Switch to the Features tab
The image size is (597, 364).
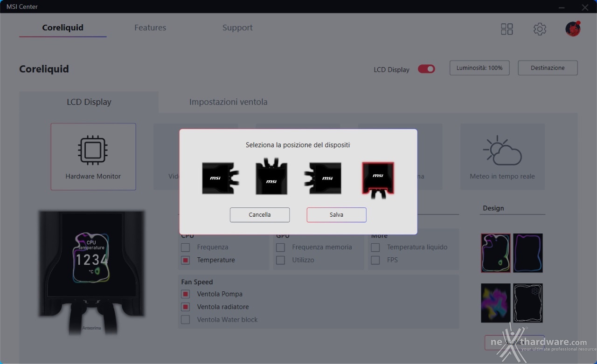(x=150, y=27)
